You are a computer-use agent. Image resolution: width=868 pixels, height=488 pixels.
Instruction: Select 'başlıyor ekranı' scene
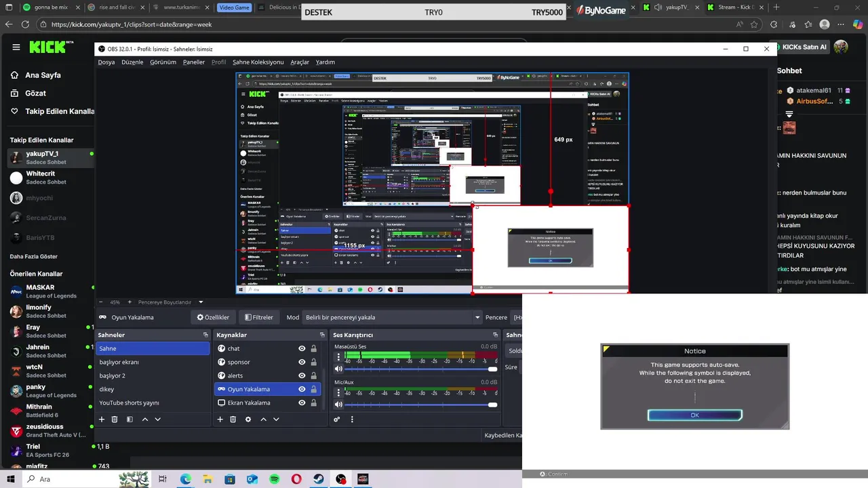click(153, 362)
